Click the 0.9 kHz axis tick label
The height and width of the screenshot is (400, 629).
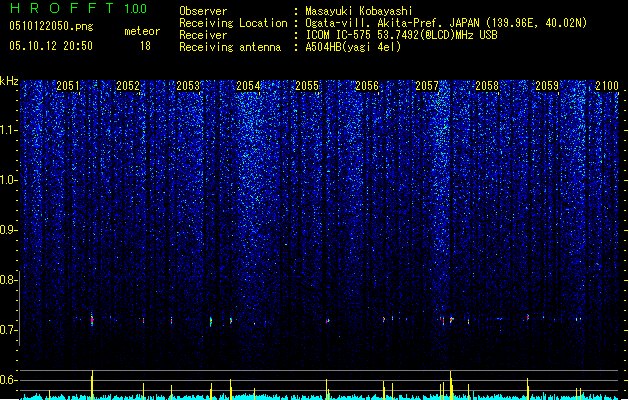(x=9, y=230)
